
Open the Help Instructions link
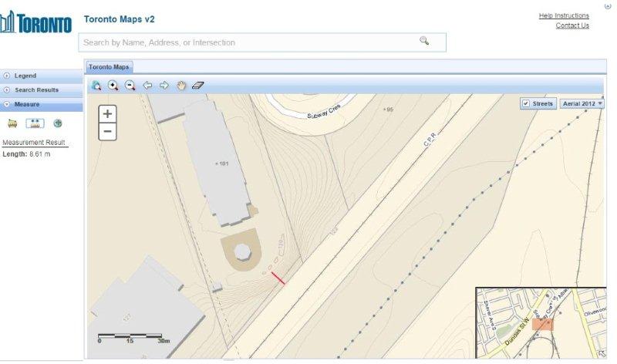pyautogui.click(x=563, y=15)
